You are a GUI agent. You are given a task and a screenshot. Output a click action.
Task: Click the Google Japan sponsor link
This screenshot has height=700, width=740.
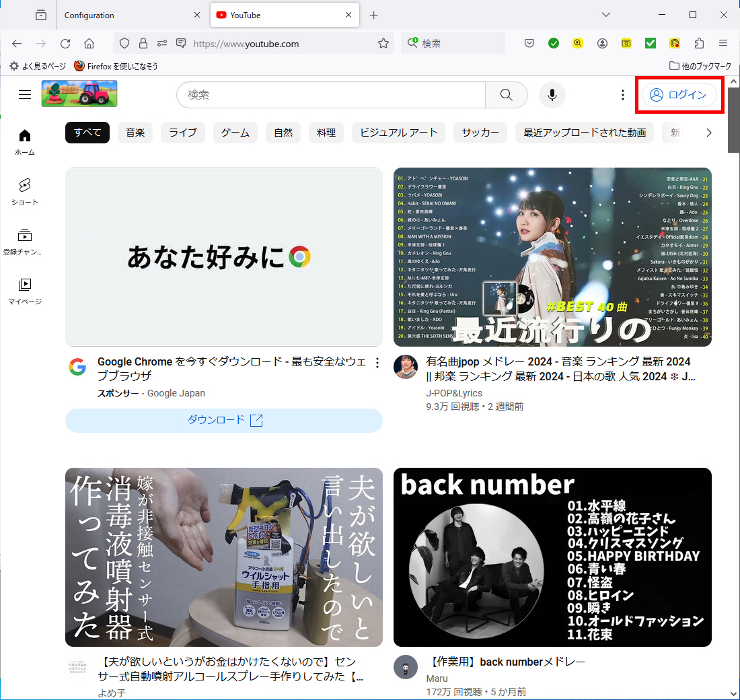coord(176,393)
